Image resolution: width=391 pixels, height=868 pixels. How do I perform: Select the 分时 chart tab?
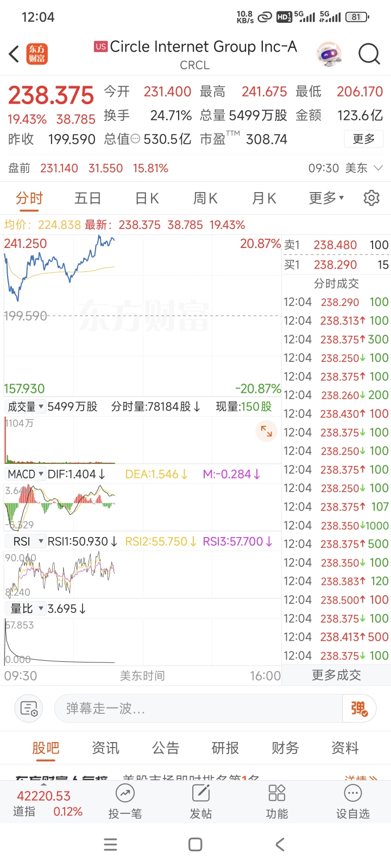click(x=29, y=198)
